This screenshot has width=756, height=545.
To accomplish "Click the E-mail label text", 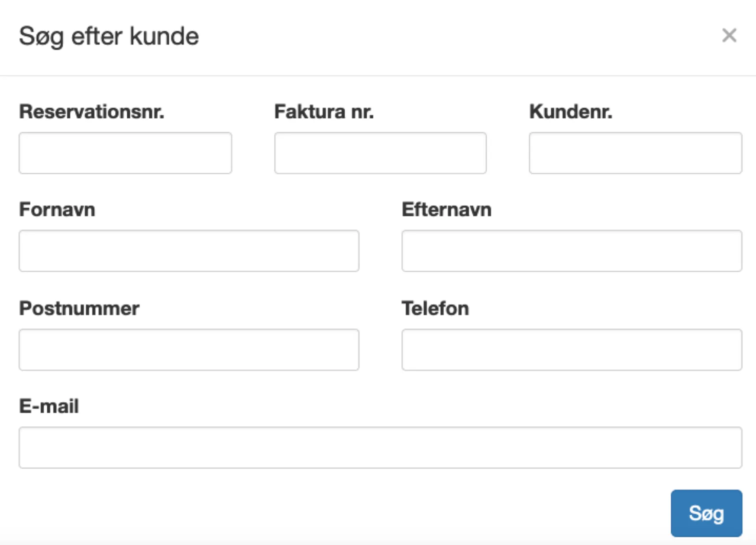I will [x=48, y=406].
